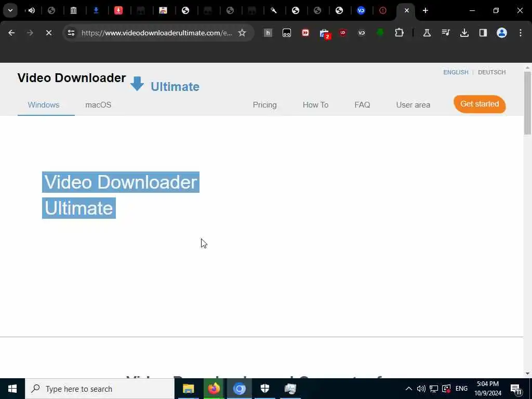
Task: Switch site language to ENGLISH
Action: click(x=456, y=72)
